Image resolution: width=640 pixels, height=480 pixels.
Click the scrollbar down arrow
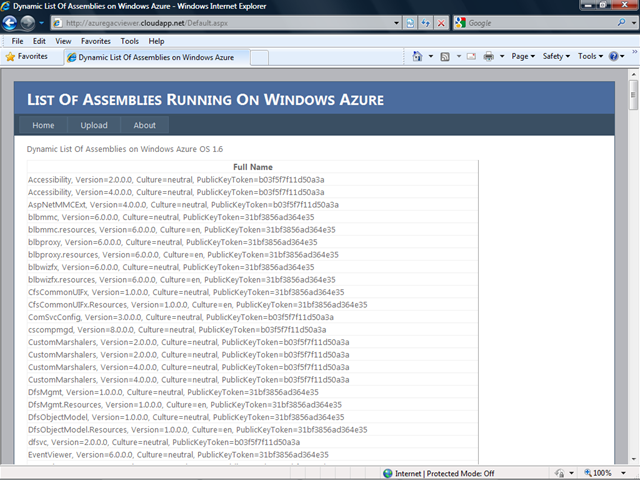click(x=633, y=459)
